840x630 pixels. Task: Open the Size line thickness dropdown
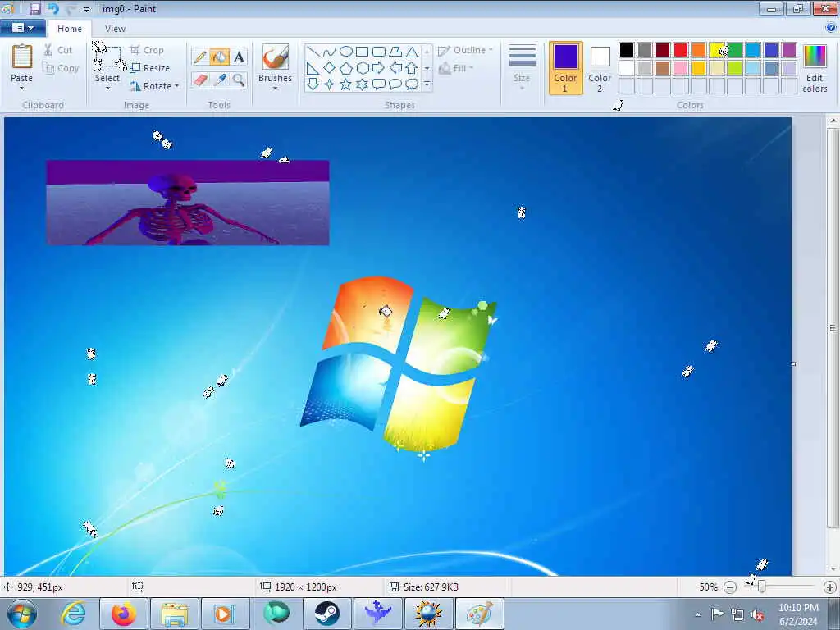pyautogui.click(x=522, y=68)
